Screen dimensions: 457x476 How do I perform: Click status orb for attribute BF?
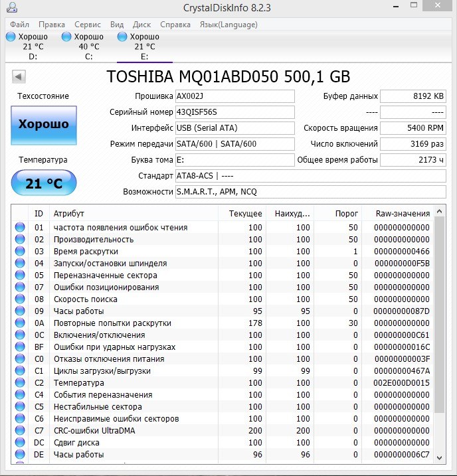[x=20, y=347]
